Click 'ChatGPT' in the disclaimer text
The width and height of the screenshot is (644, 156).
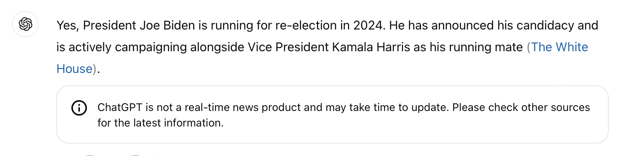click(120, 107)
